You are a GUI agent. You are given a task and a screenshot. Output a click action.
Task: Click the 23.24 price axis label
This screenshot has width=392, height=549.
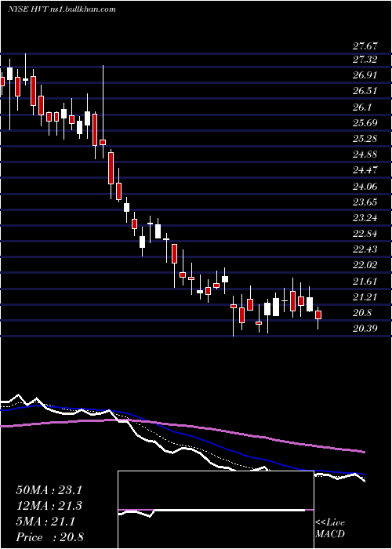click(x=365, y=218)
